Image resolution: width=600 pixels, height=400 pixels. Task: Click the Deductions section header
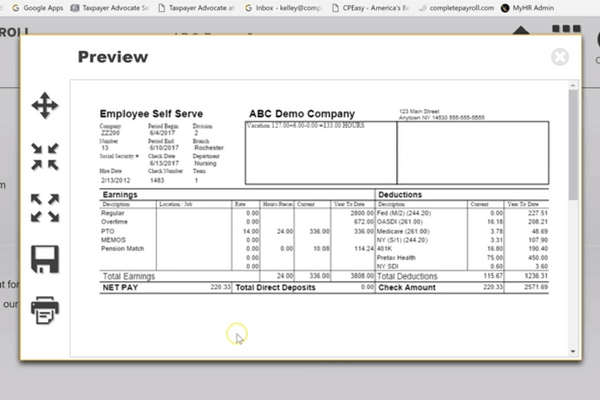click(x=400, y=194)
